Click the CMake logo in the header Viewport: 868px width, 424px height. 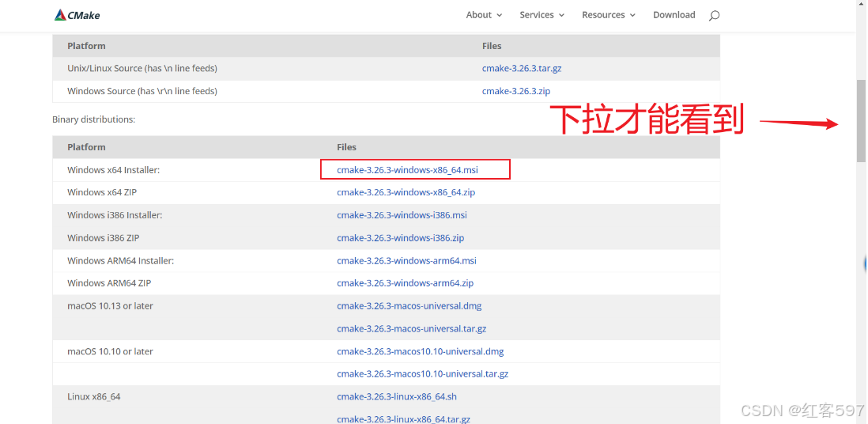[x=77, y=15]
